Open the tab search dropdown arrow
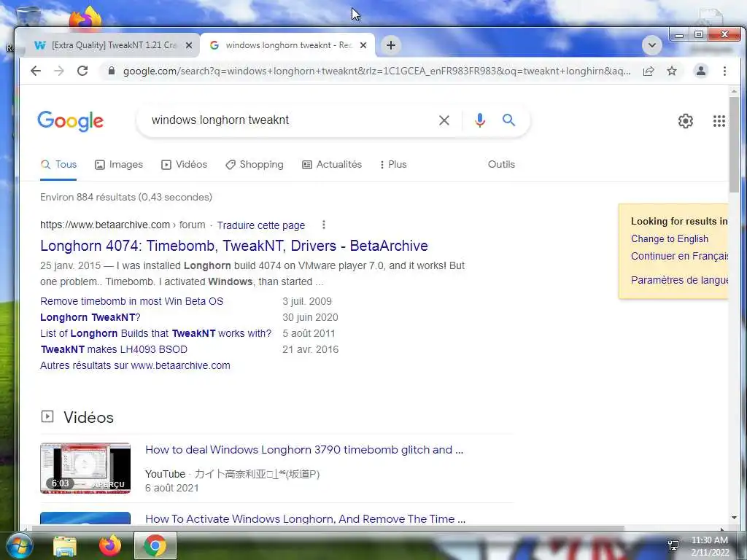This screenshot has width=747, height=560. click(652, 45)
